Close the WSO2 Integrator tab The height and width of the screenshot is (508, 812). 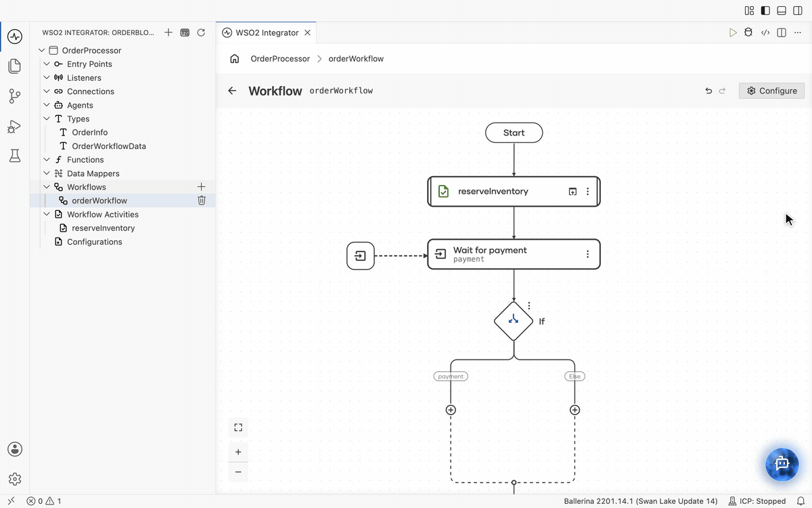point(308,33)
